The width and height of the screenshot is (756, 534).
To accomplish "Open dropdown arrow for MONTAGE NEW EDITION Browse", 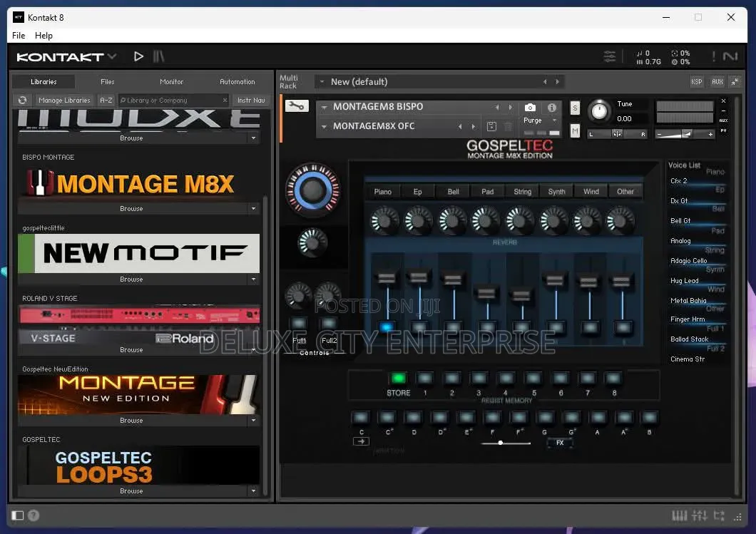I will [253, 421].
